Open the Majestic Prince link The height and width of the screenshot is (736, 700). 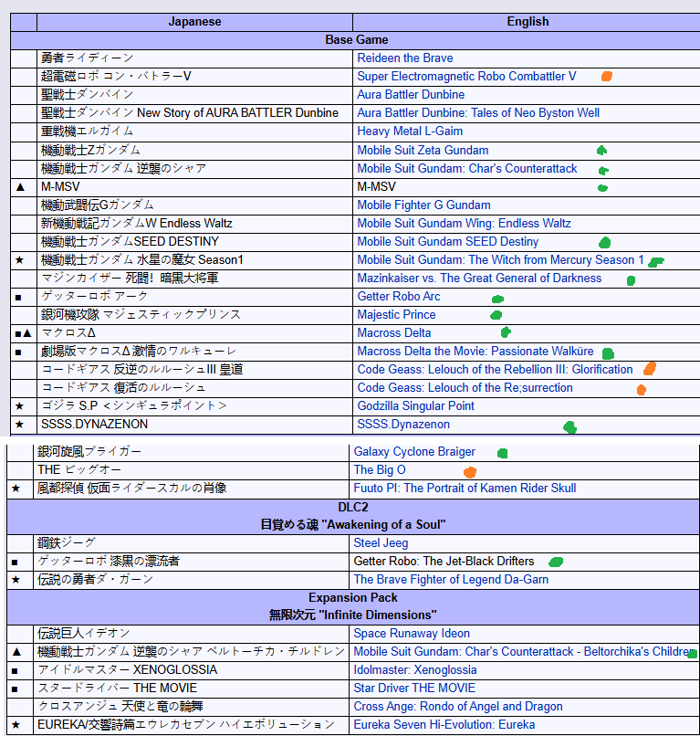(x=396, y=315)
